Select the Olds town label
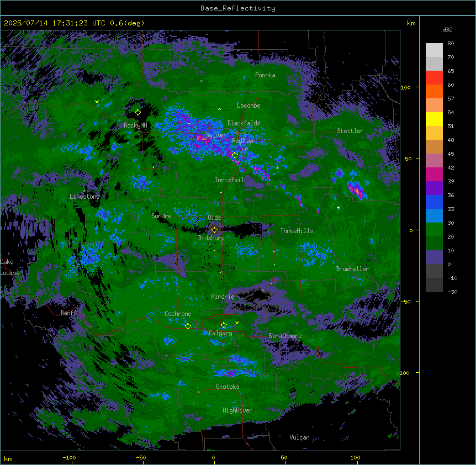The height and width of the screenshot is (465, 476). pyautogui.click(x=214, y=218)
